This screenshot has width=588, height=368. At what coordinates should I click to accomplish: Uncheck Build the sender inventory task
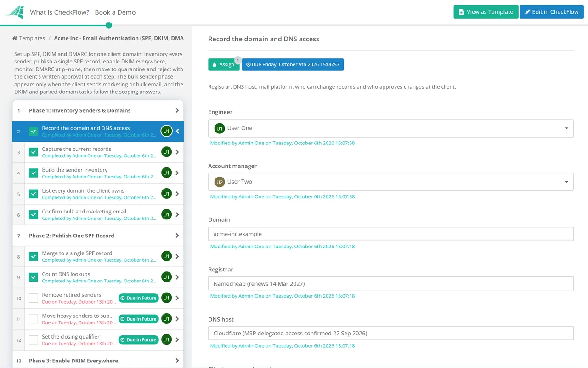(x=34, y=173)
